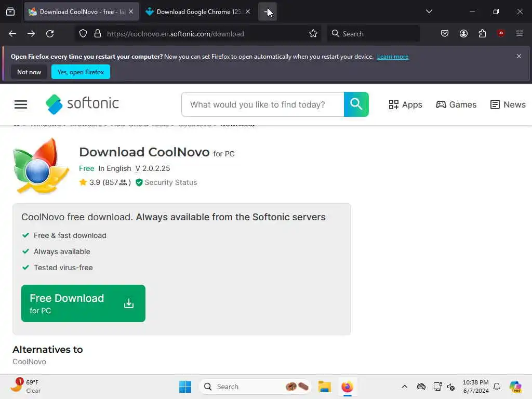The height and width of the screenshot is (399, 532).
Task: Close the Download CoolNovo tab
Action: [131, 11]
